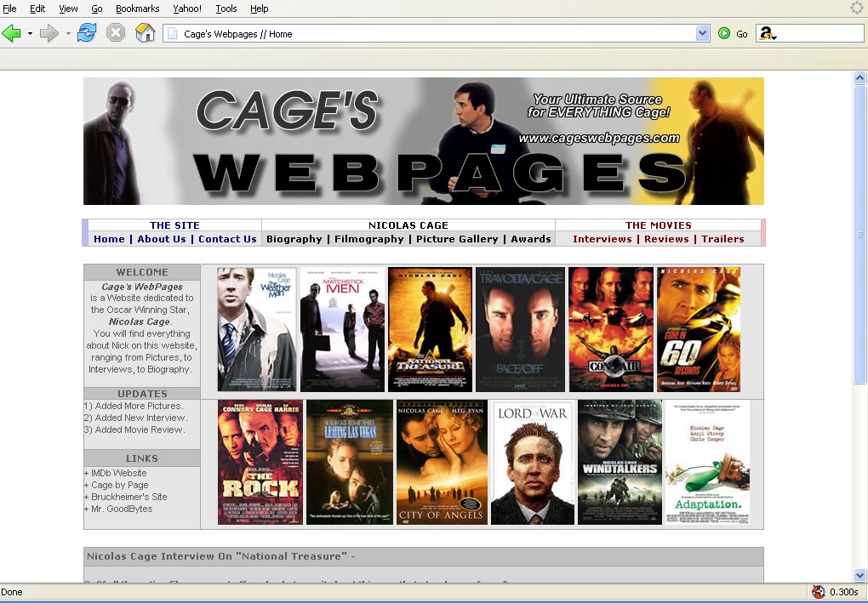Open the Picture Gallery link
The height and width of the screenshot is (603, 868).
point(457,239)
